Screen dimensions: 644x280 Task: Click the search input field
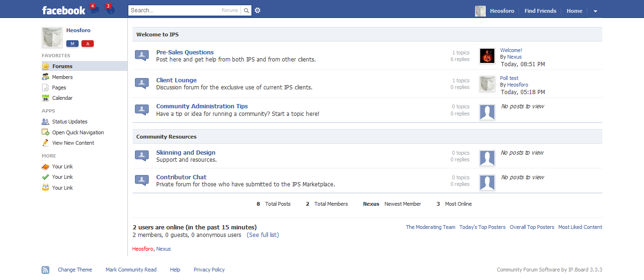point(174,10)
